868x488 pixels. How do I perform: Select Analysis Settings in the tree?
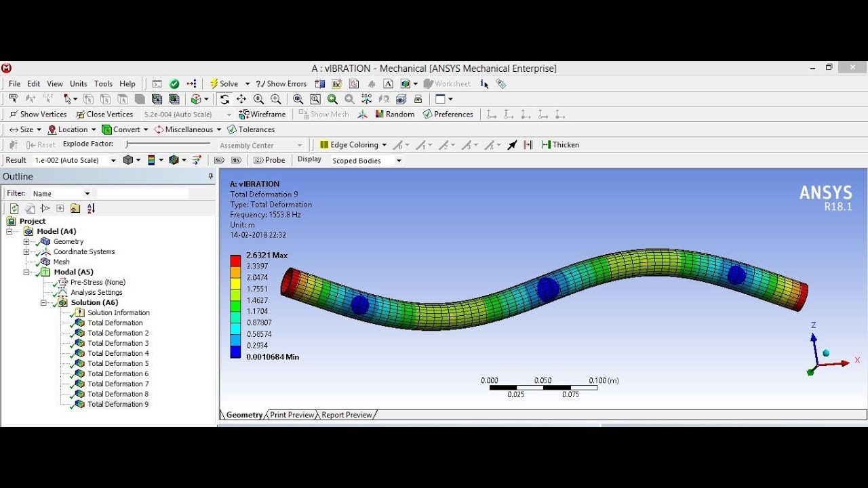[x=96, y=292]
